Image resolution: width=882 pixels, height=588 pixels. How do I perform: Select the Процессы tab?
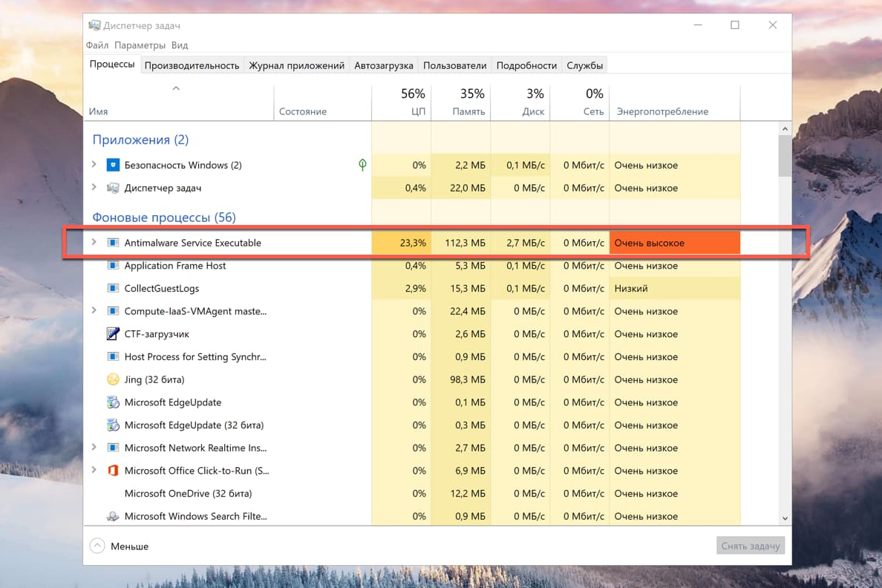click(x=112, y=64)
